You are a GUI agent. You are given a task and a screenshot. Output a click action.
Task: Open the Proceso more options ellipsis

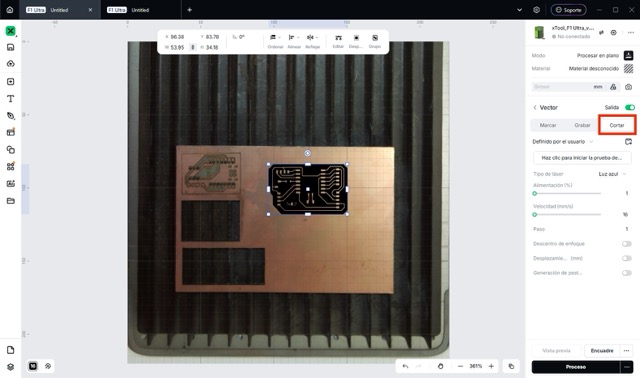627,367
